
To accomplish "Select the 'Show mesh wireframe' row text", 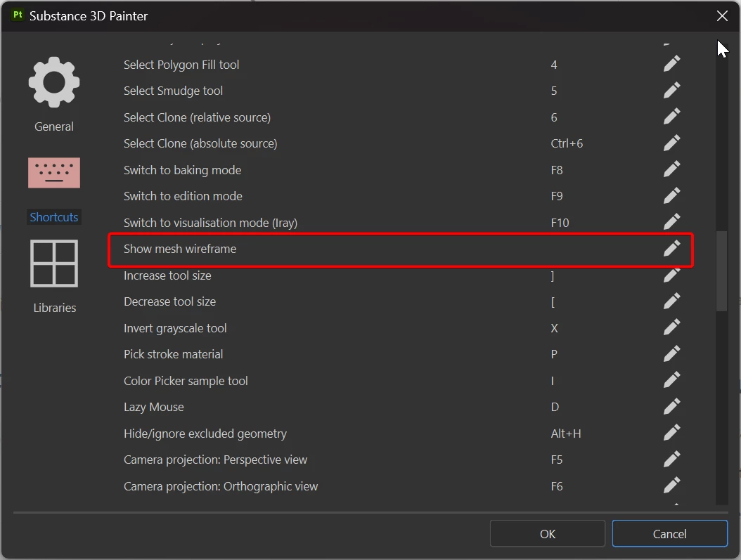I will click(180, 249).
